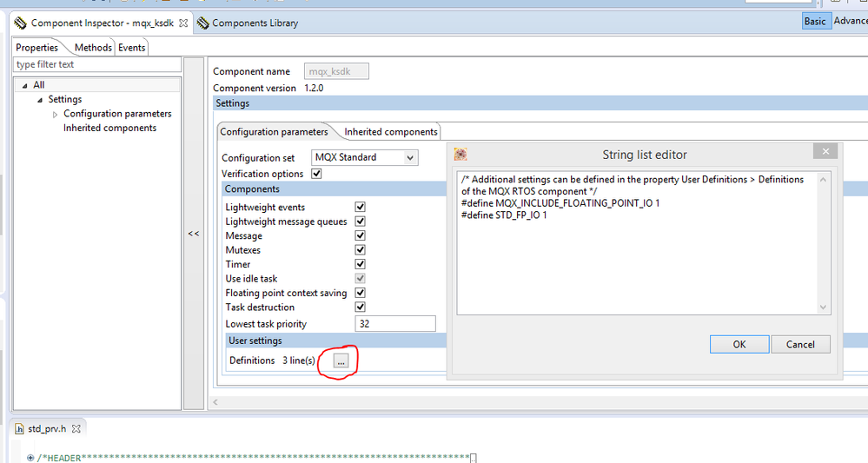Screen dimensions: 868x463
Task: Switch to Components Library view
Action: click(255, 23)
